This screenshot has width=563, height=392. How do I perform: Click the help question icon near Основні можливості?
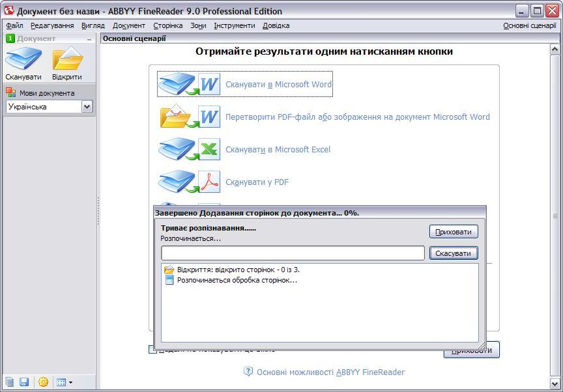point(248,372)
